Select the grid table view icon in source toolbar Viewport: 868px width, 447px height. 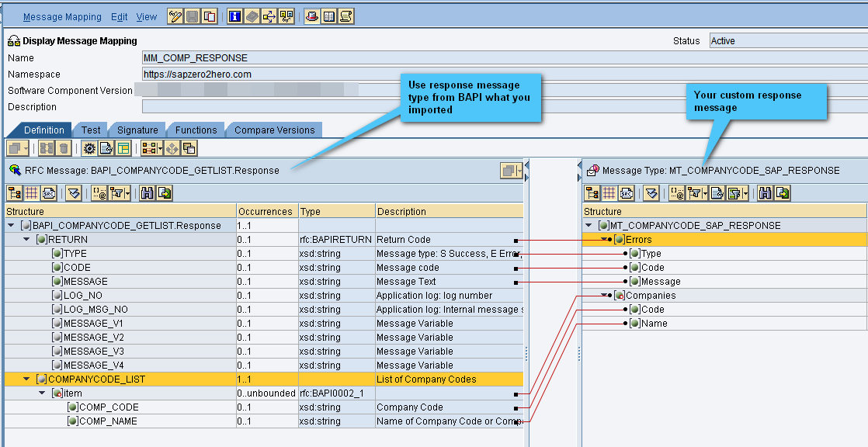[x=32, y=193]
